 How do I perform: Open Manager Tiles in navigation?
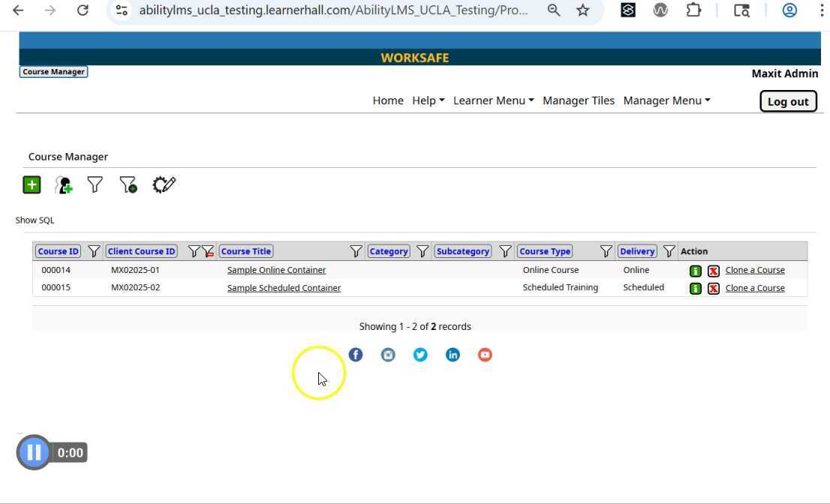579,100
